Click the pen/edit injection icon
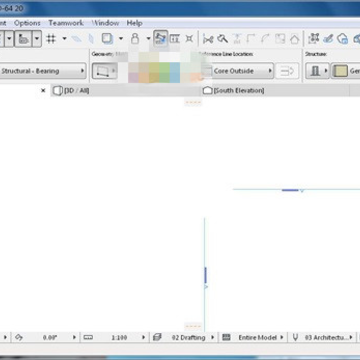 [328, 39]
